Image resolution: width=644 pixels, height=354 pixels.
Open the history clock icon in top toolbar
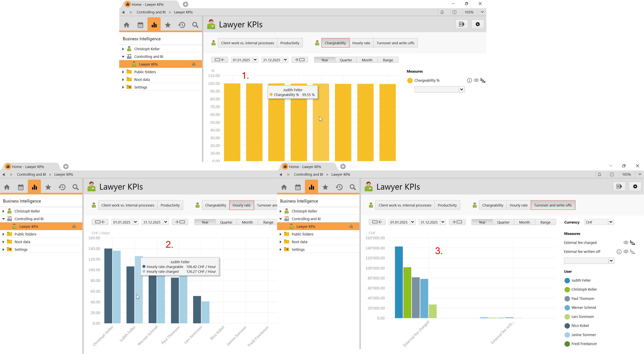tap(181, 25)
